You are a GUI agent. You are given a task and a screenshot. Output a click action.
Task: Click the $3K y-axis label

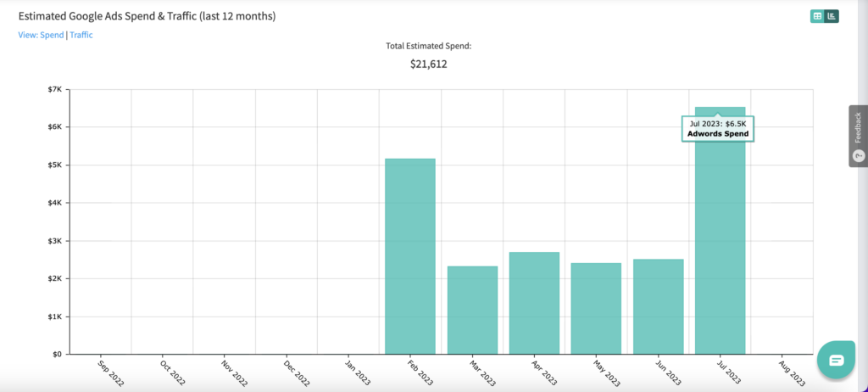click(x=55, y=241)
